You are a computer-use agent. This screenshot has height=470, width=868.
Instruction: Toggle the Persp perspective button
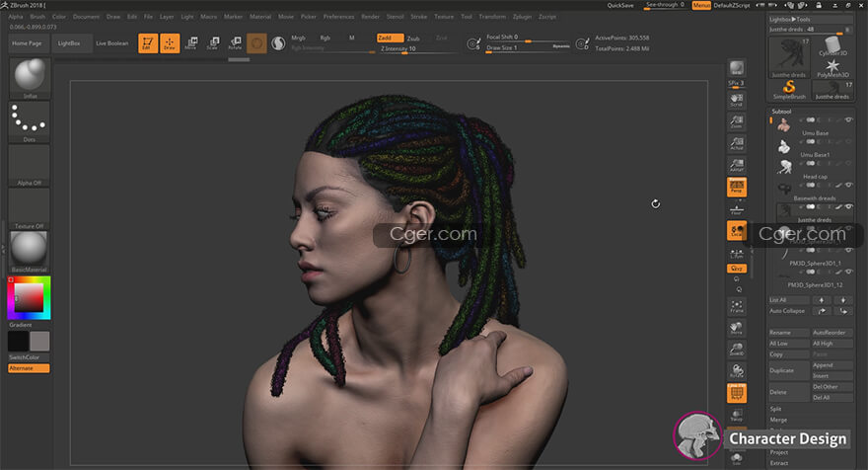(x=737, y=187)
